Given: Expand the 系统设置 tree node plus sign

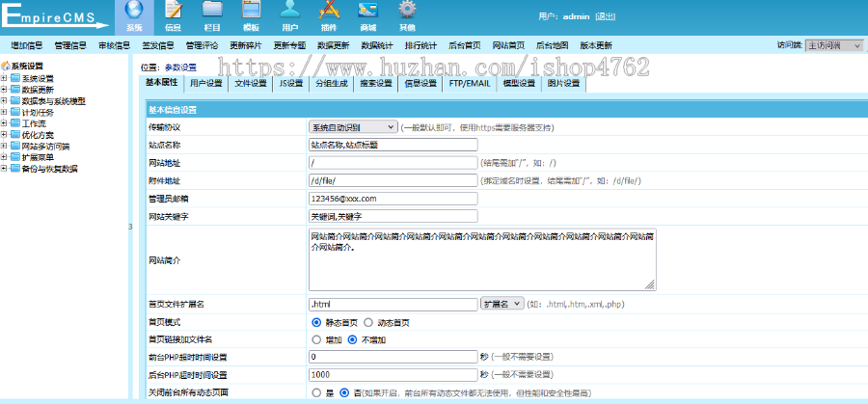Looking at the screenshot, I should pyautogui.click(x=4, y=79).
